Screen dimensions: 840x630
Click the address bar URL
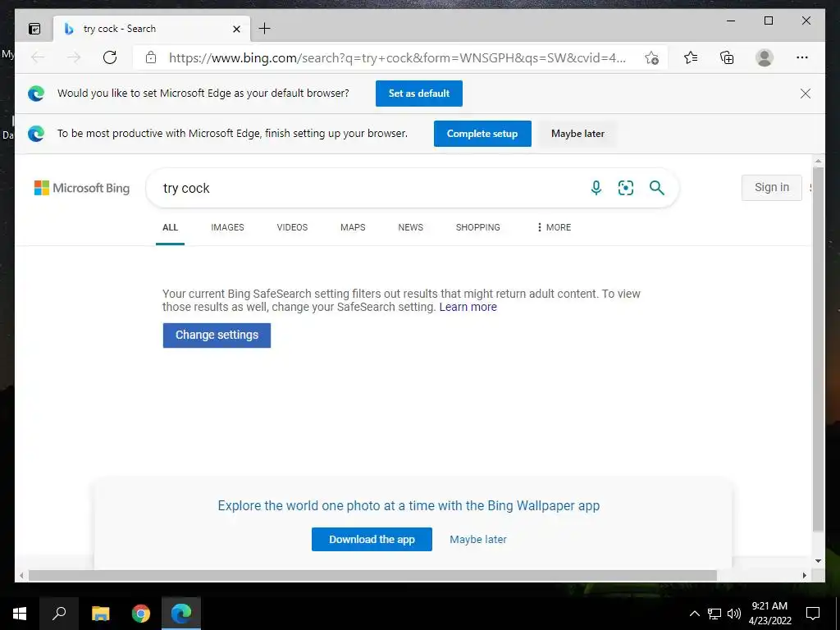pyautogui.click(x=397, y=58)
